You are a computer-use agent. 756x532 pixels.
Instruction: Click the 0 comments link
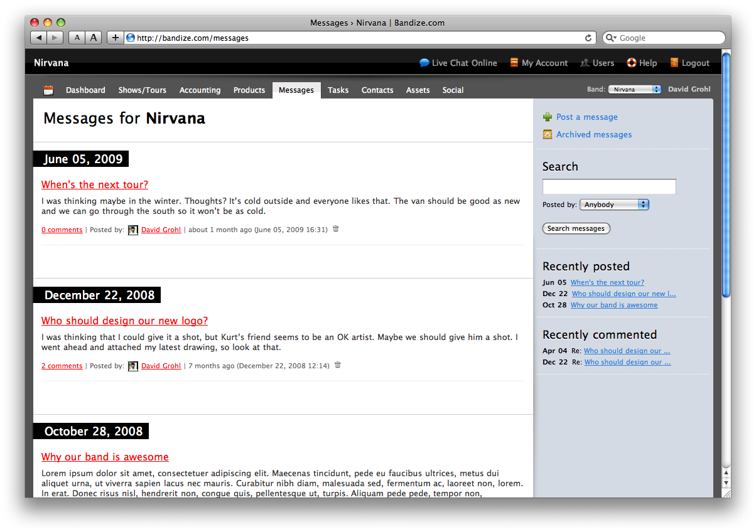62,230
